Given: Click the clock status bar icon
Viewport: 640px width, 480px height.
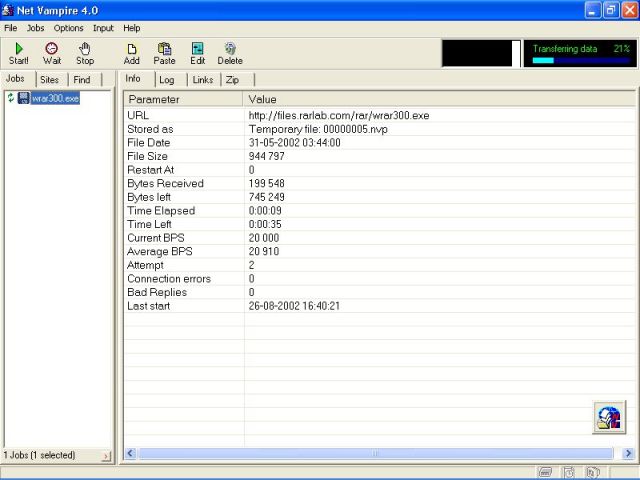Looking at the screenshot, I should [x=569, y=472].
